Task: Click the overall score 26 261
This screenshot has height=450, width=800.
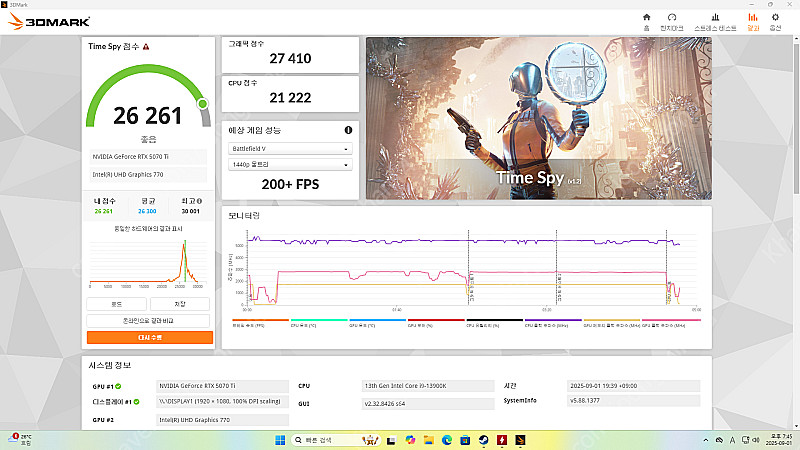Action: click(147, 116)
